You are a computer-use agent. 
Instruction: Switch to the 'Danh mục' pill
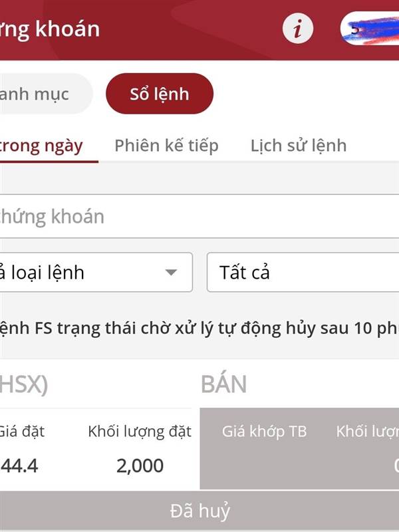tap(40, 94)
